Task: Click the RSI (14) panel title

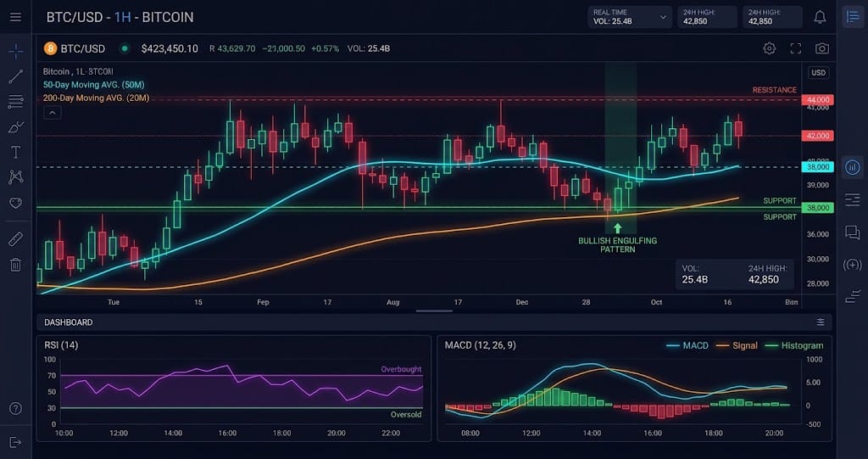Action: click(x=61, y=344)
